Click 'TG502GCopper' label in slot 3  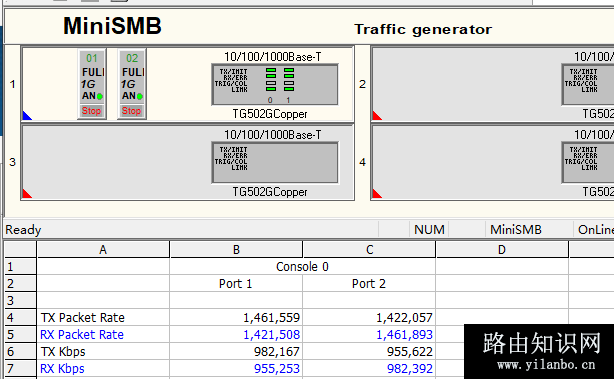(x=270, y=192)
